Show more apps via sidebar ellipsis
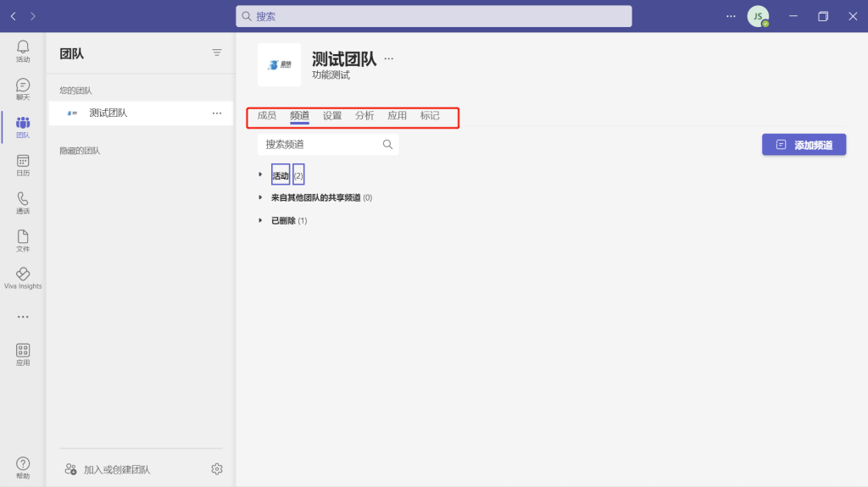 [23, 317]
